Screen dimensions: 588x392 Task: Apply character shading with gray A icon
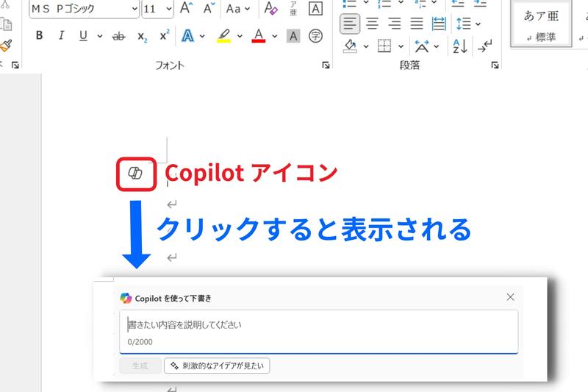293,36
